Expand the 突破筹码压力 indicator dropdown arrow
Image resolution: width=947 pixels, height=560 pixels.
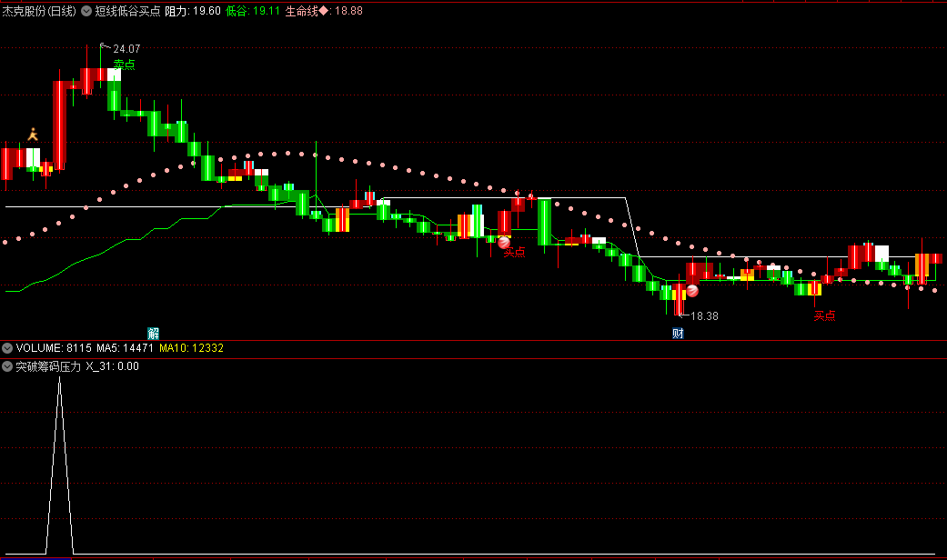pyautogui.click(x=7, y=366)
